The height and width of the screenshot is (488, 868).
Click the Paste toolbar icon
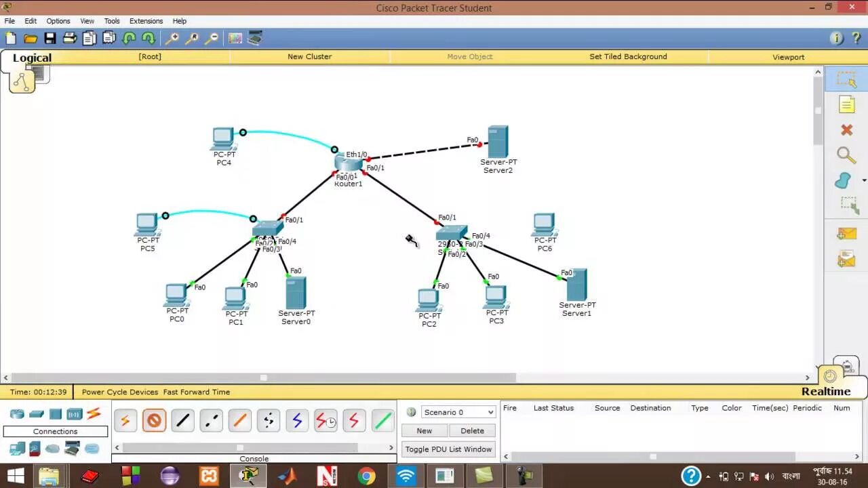tap(109, 39)
